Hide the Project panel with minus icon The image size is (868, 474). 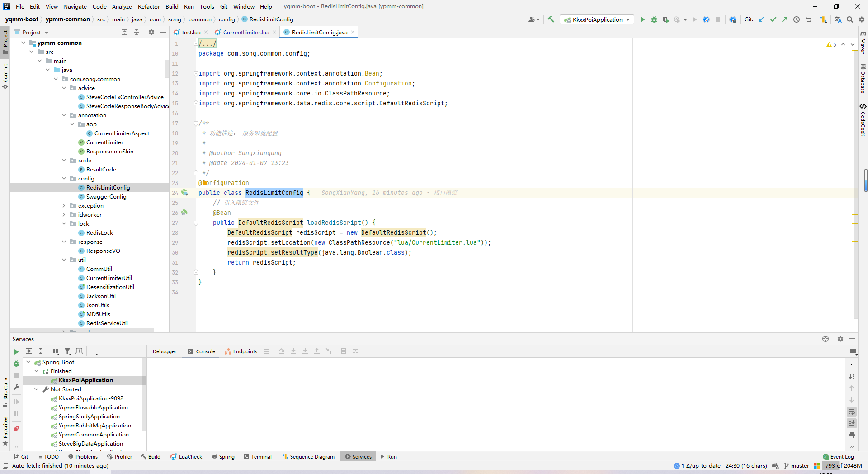point(163,32)
